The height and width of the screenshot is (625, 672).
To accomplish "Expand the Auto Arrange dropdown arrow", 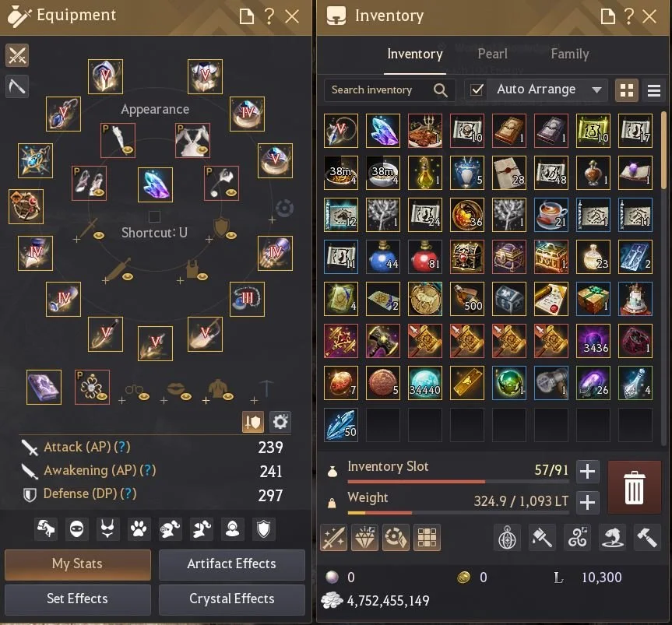I will coord(596,90).
